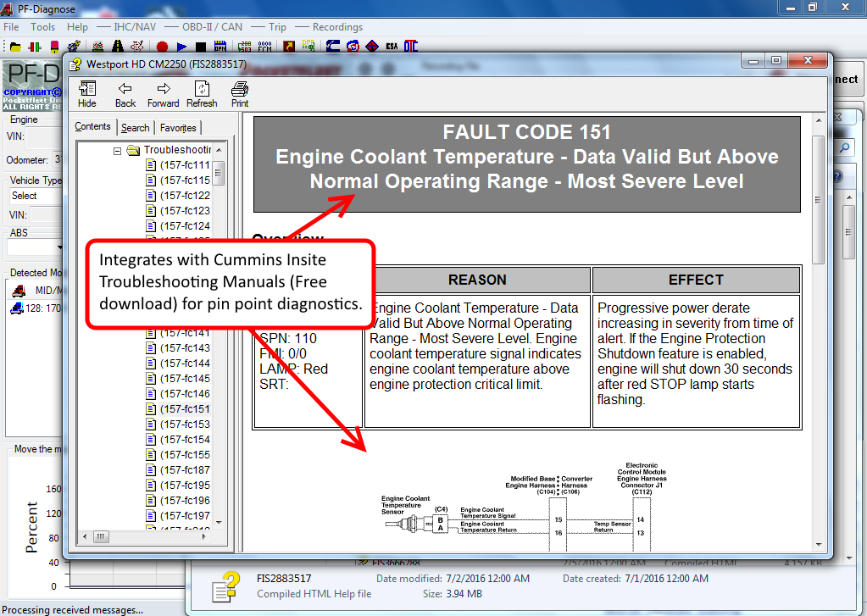Print the fault code page

tap(239, 94)
